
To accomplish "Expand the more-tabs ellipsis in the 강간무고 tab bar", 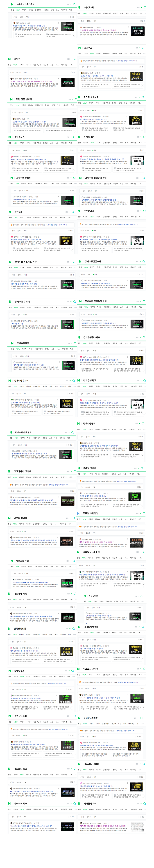I will click(144, 54).
